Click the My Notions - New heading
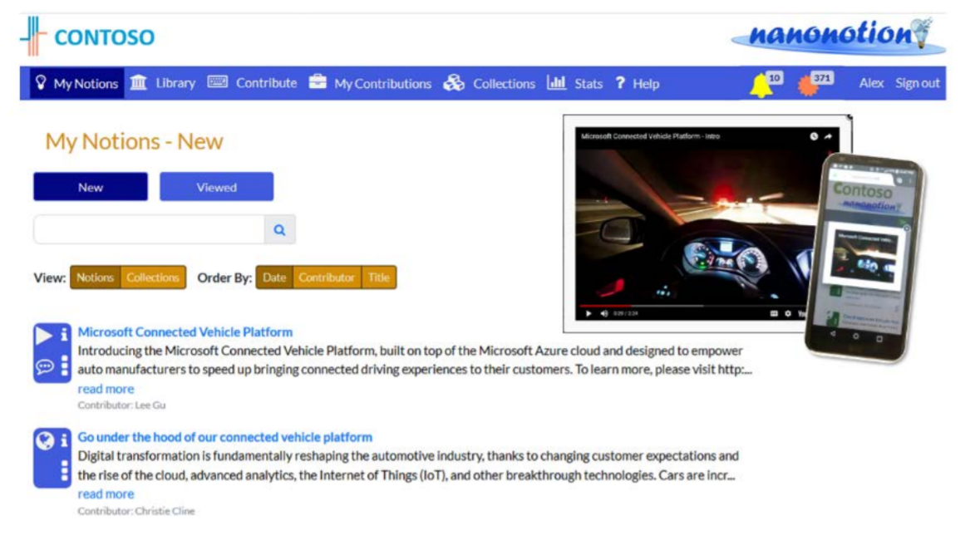 pyautogui.click(x=134, y=141)
